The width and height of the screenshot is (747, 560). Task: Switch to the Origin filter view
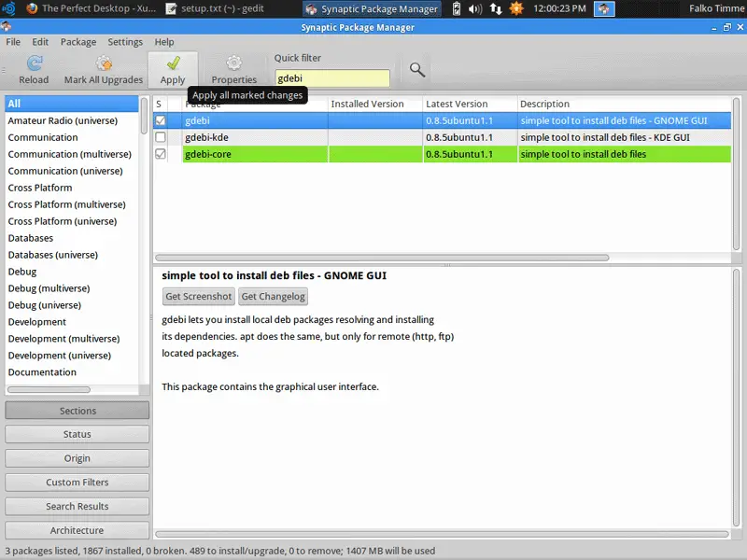[78, 458]
